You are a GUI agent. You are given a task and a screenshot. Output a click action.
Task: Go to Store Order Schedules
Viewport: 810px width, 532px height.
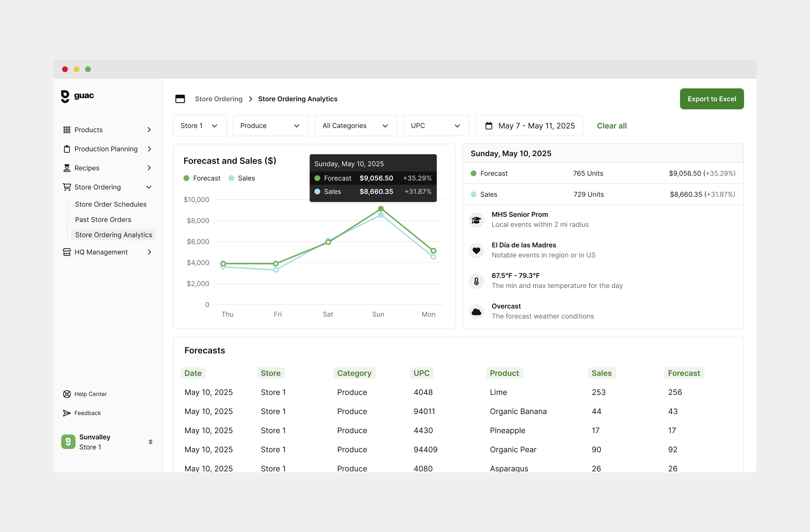pos(111,204)
